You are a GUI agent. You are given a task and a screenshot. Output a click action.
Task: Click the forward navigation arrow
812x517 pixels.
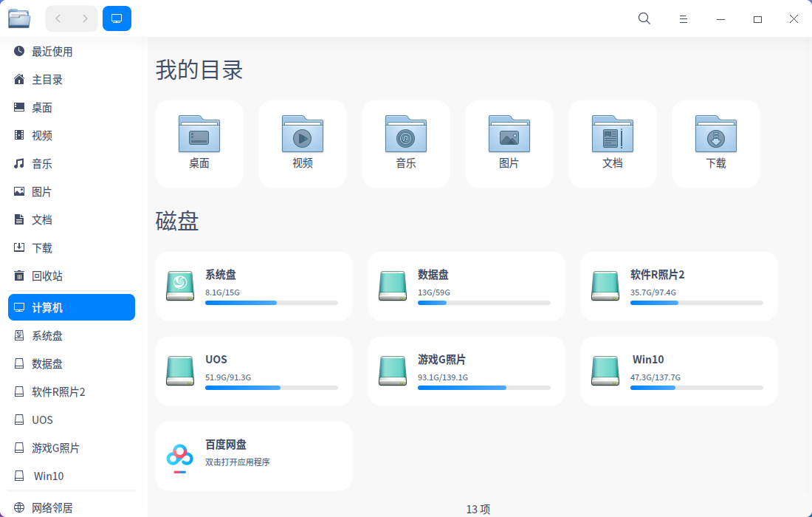(86, 18)
